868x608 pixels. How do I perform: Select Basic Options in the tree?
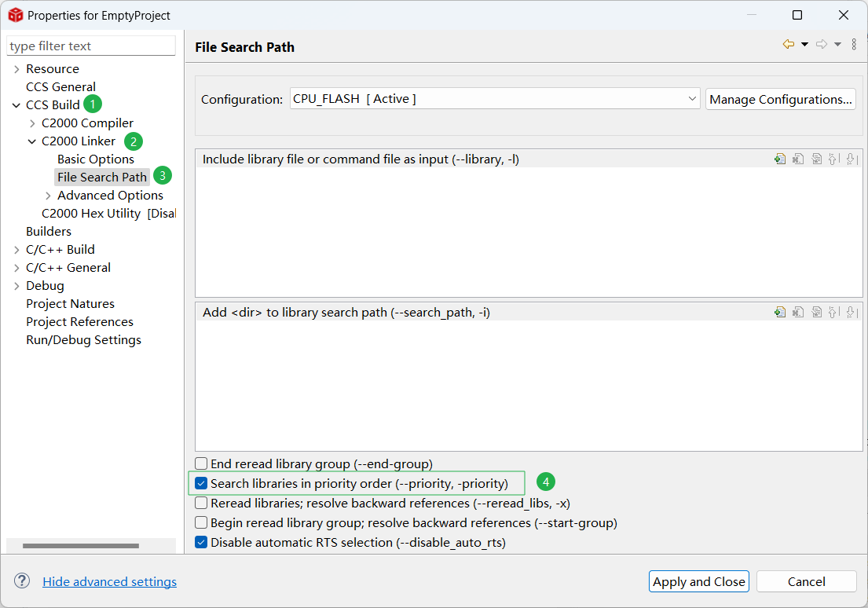95,159
